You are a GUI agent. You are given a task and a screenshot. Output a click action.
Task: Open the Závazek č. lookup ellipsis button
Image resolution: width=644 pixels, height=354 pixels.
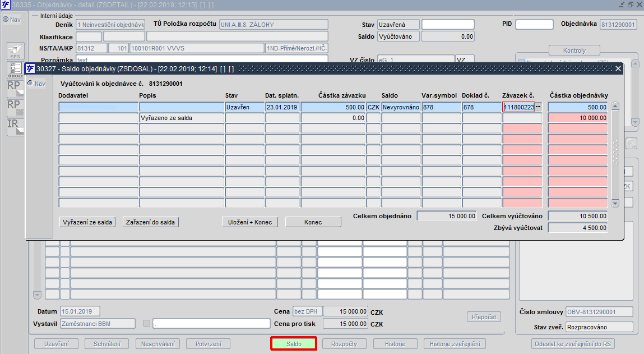[x=538, y=107]
